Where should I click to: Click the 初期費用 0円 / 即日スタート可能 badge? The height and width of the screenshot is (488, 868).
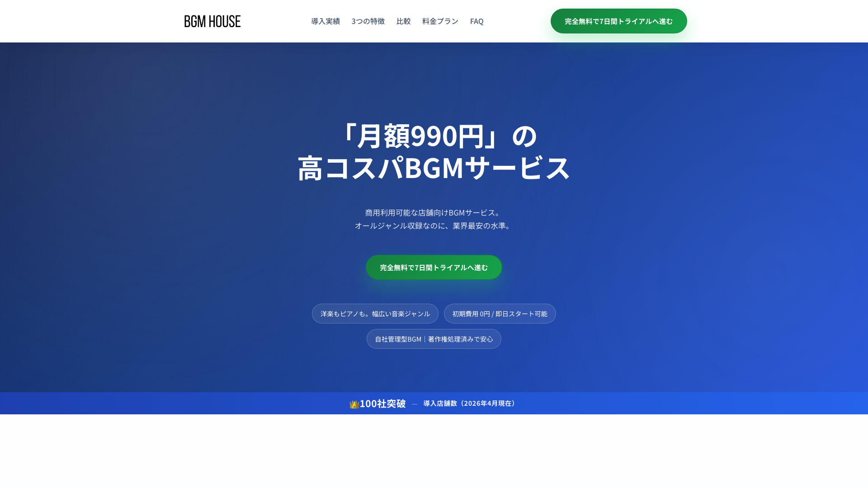click(500, 313)
